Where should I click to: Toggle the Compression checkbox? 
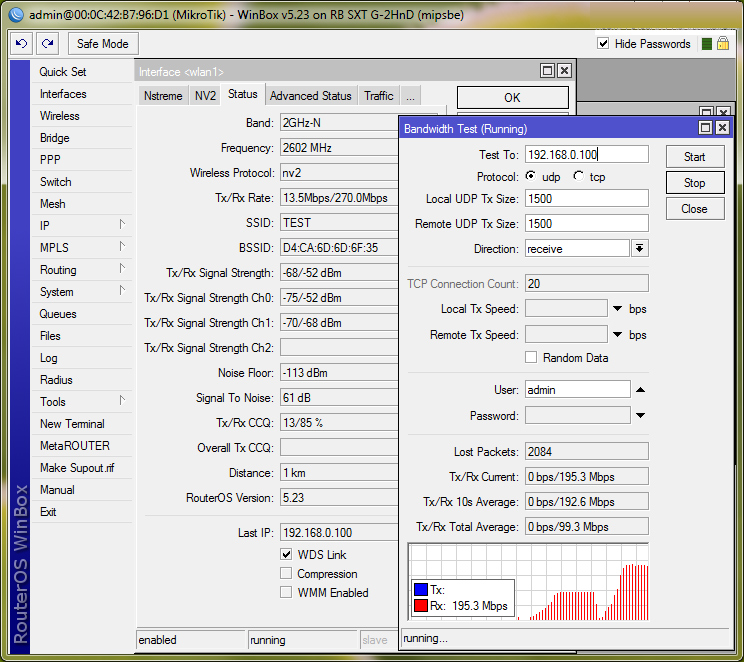286,573
